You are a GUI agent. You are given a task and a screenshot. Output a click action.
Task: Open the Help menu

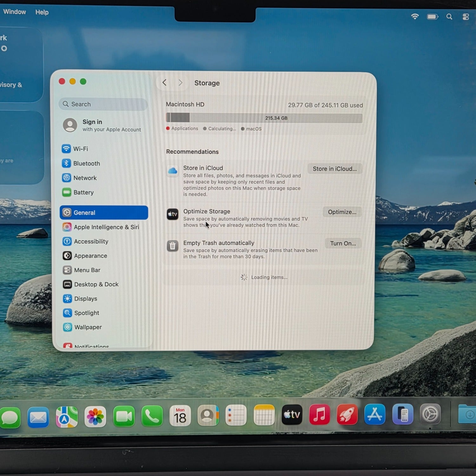pyautogui.click(x=42, y=12)
